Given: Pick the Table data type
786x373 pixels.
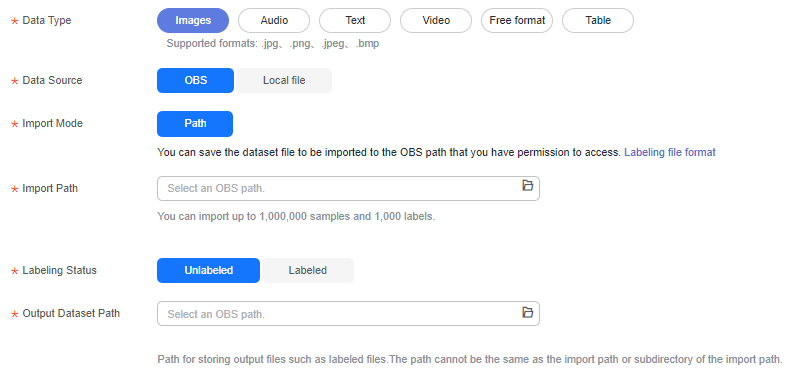Looking at the screenshot, I should (x=598, y=21).
